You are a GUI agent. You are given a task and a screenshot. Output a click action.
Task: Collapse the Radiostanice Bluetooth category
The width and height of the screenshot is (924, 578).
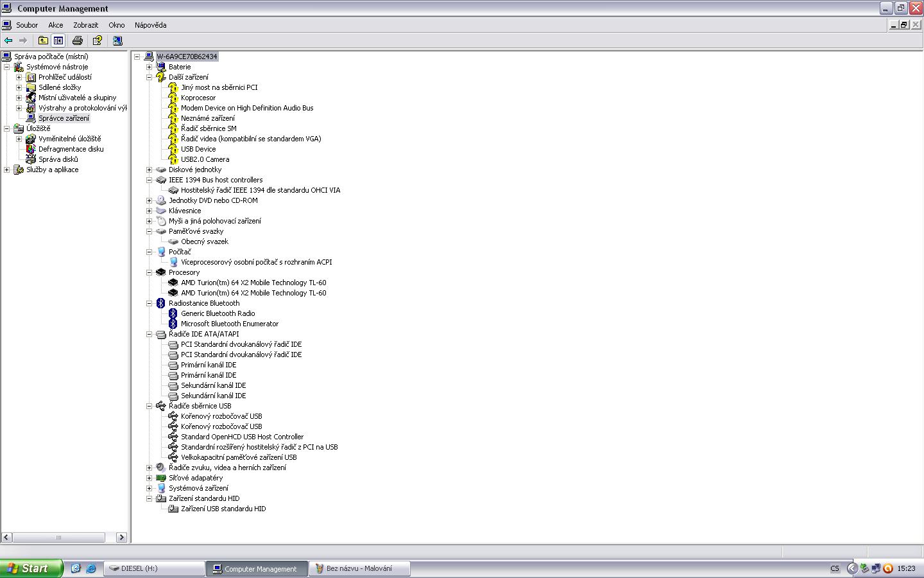coord(149,303)
